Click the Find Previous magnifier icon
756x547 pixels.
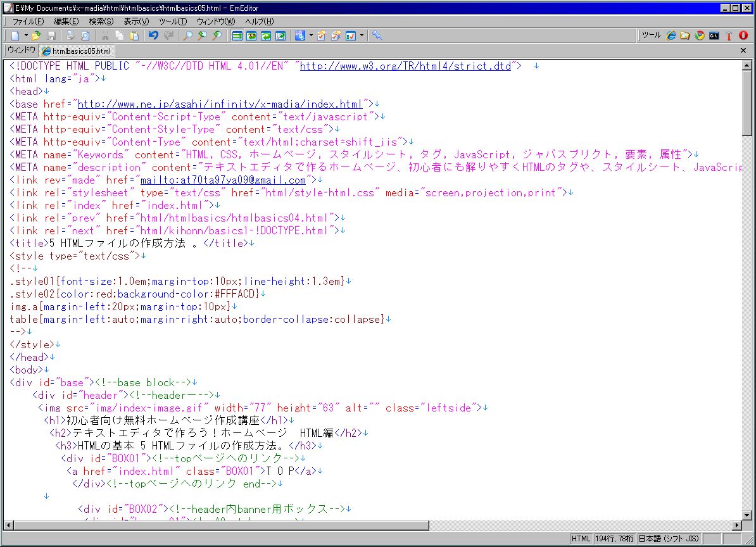(203, 35)
